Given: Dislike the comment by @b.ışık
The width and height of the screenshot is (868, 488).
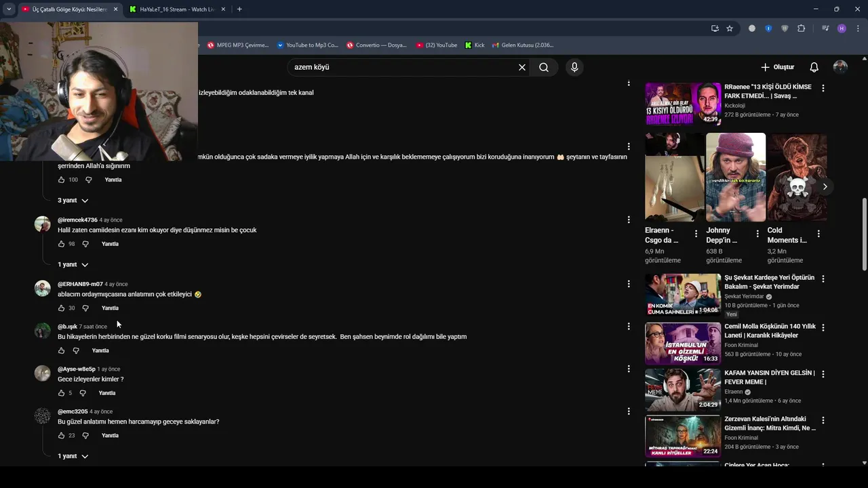Looking at the screenshot, I should pyautogui.click(x=76, y=350).
